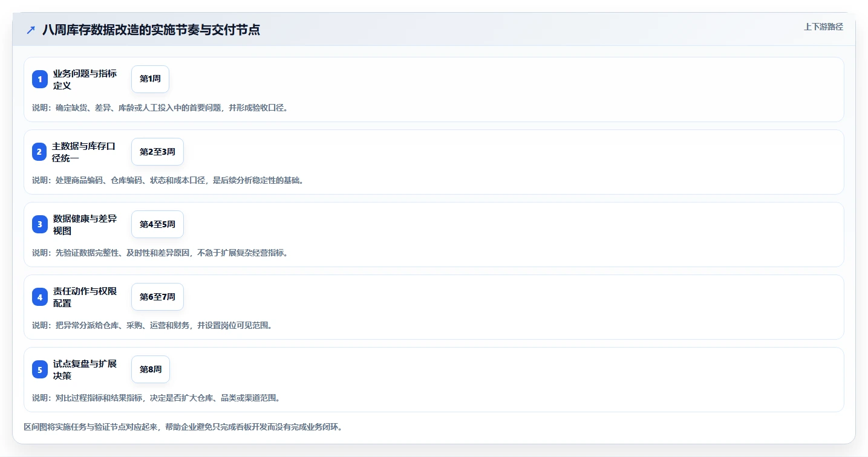Screen dimensions: 868x457
Task: Click the 上下游路径 label in header
Action: pyautogui.click(x=823, y=27)
